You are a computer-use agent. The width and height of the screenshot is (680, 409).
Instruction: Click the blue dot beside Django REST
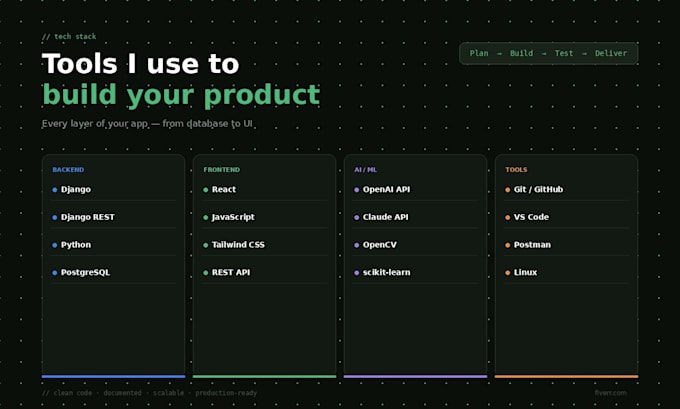click(x=55, y=217)
